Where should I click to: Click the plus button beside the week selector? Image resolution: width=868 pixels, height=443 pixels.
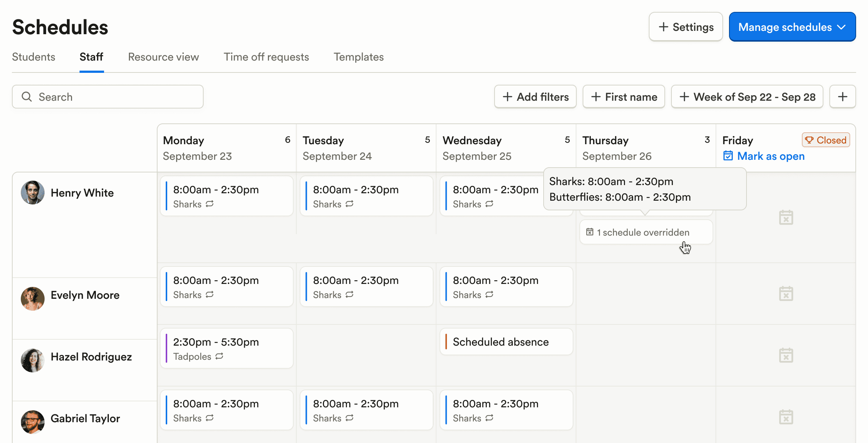click(x=842, y=97)
